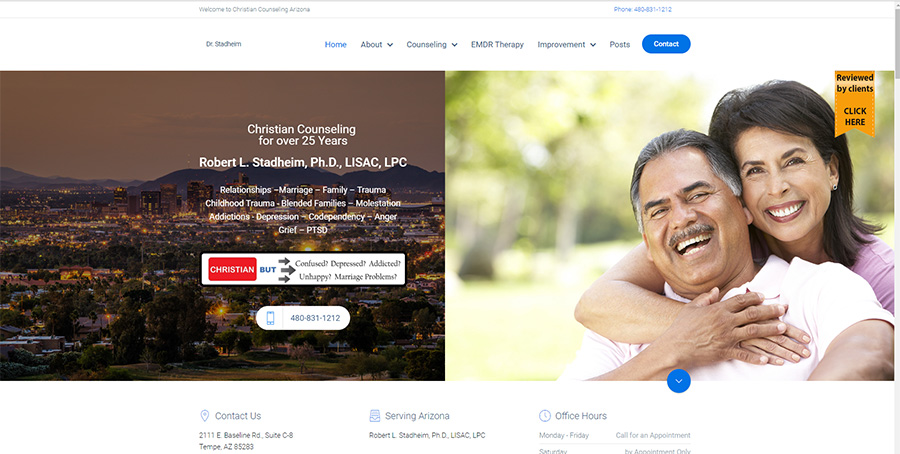Viewport: 900px width, 454px height.
Task: Click the blue scroll-down arrow circle
Action: pyautogui.click(x=678, y=381)
